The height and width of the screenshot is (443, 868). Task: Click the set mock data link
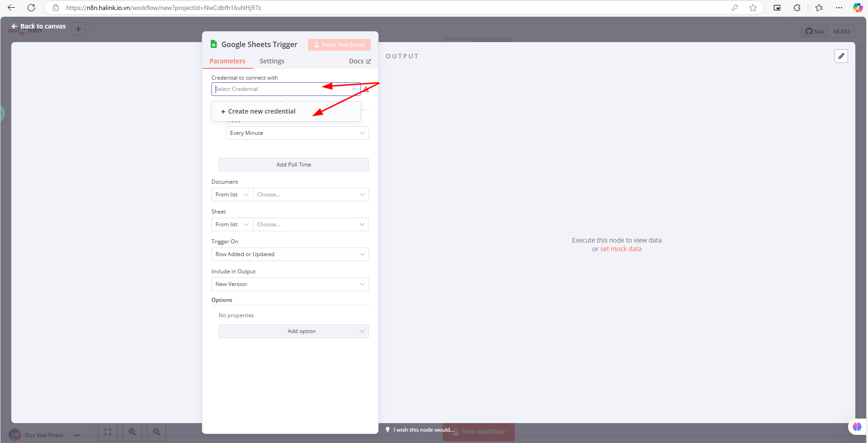pyautogui.click(x=621, y=249)
